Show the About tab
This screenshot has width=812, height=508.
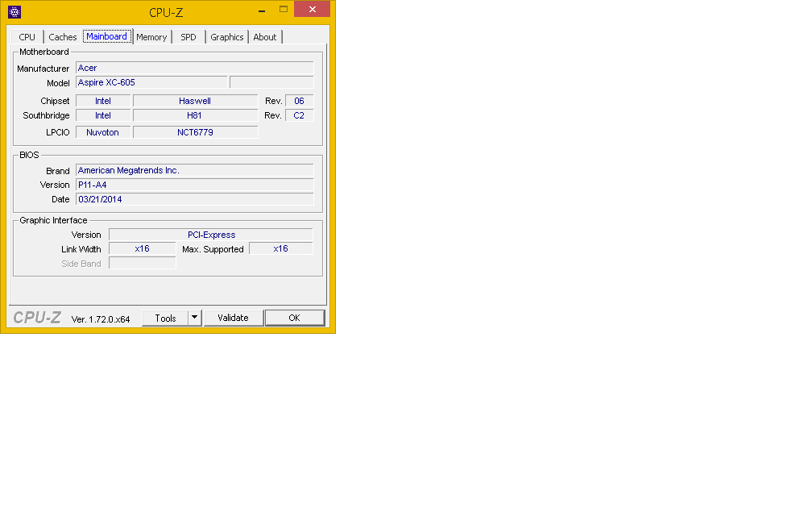(x=265, y=37)
